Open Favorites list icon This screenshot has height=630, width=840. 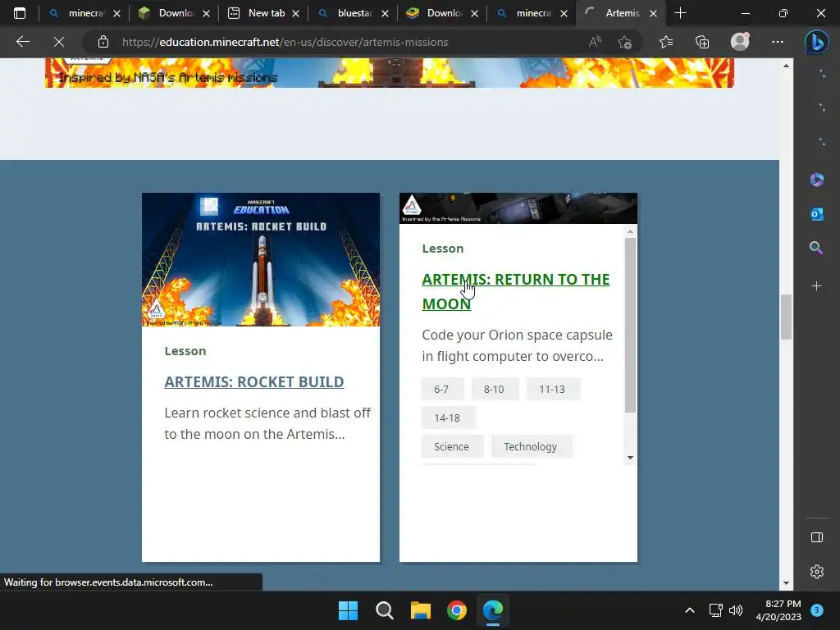[666, 42]
